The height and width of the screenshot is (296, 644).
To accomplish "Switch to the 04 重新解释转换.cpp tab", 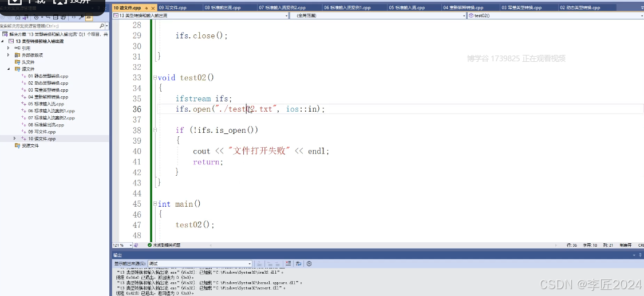I will coord(463,7).
